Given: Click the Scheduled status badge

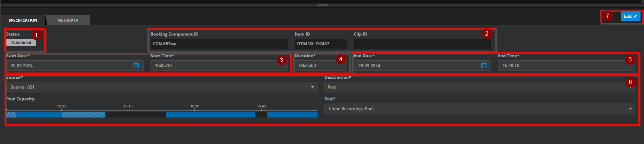Looking at the screenshot, I should (x=21, y=43).
